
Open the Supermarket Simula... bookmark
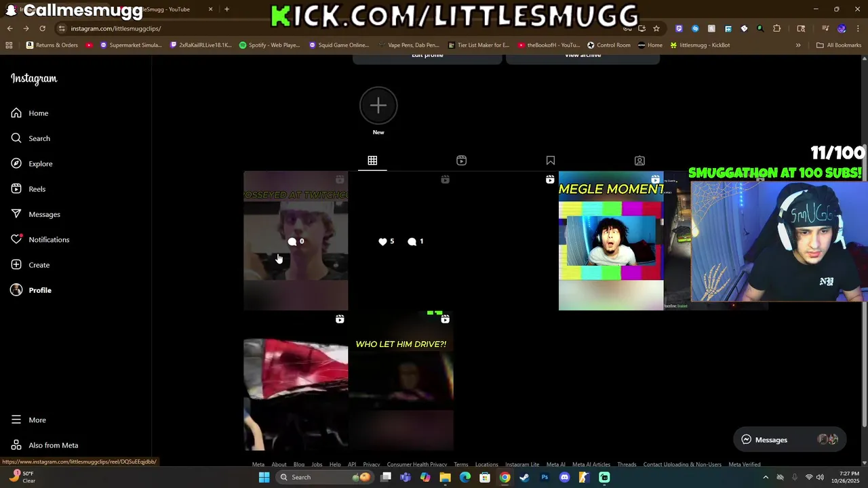coord(131,45)
